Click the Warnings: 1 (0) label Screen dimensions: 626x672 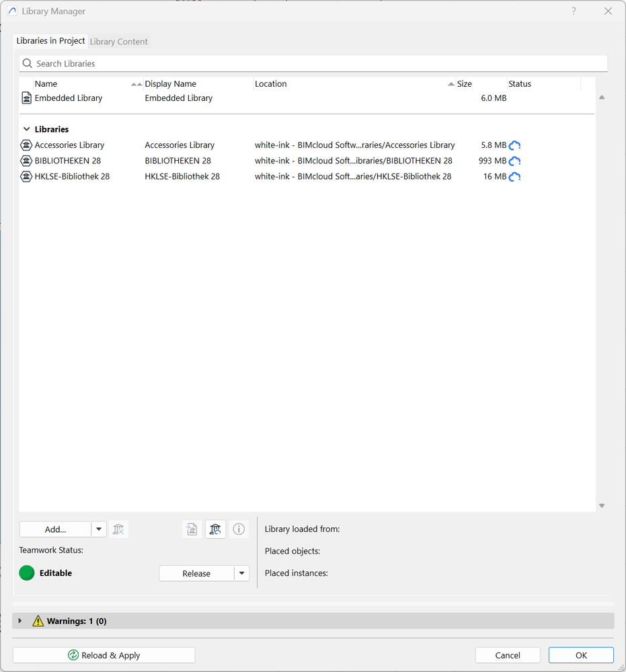[77, 621]
